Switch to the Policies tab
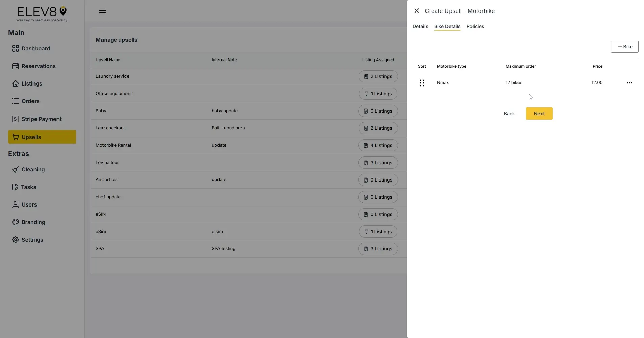The image size is (644, 338). point(475,26)
